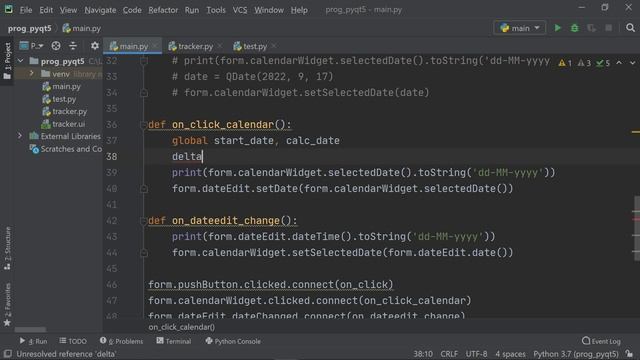
Task: Change UTF-8 file encoding
Action: pyautogui.click(x=476, y=354)
